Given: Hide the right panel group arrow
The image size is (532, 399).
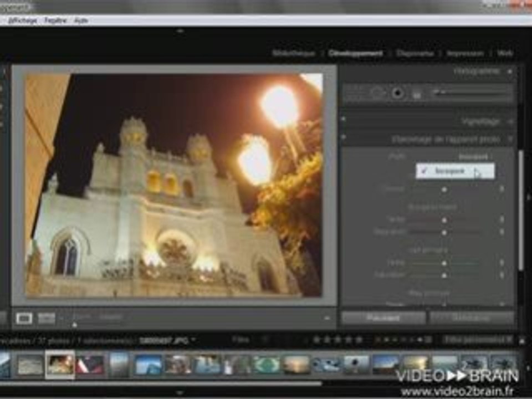Looking at the screenshot, I should pos(528,196).
